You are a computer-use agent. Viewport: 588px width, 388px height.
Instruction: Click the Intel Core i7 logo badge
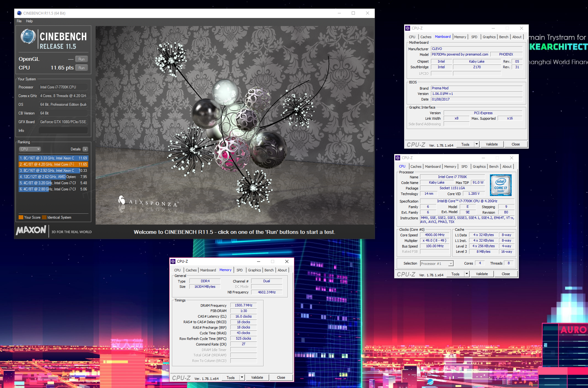(500, 185)
